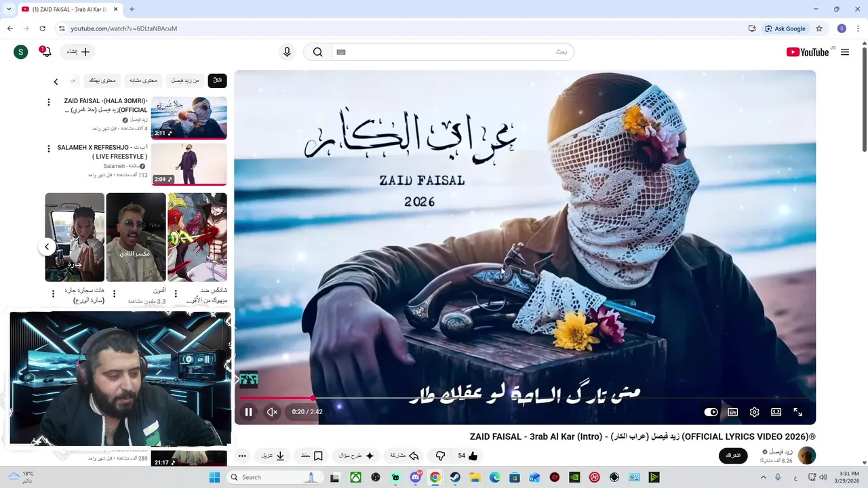Open options menu for the HALA 3OMRI video
This screenshot has width=868, height=488.
pos(48,102)
